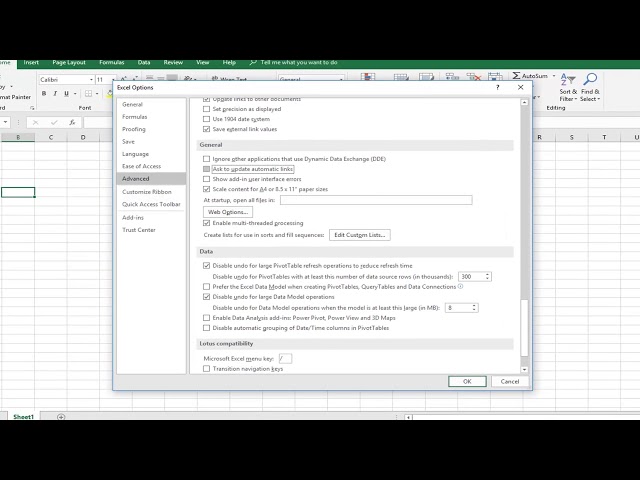Click the Delete cells ribbon icon
Image resolution: width=640 pixels, height=480 pixels.
[473, 76]
